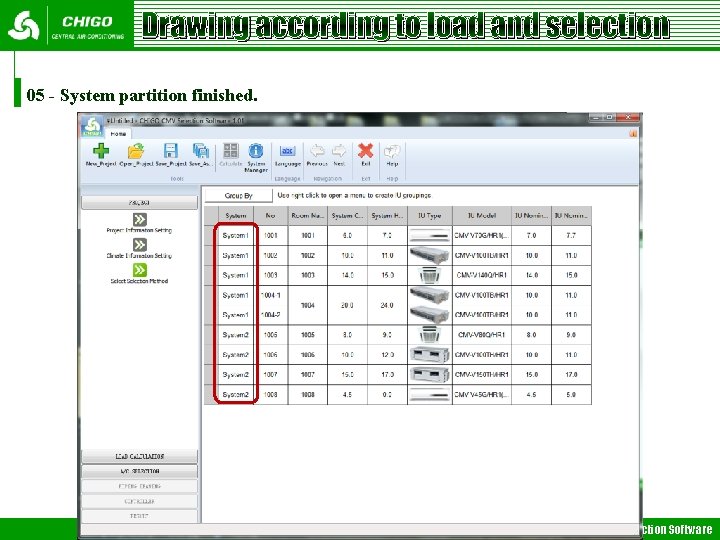Click the Language icon
Screen dimensions: 720x540
point(287,151)
